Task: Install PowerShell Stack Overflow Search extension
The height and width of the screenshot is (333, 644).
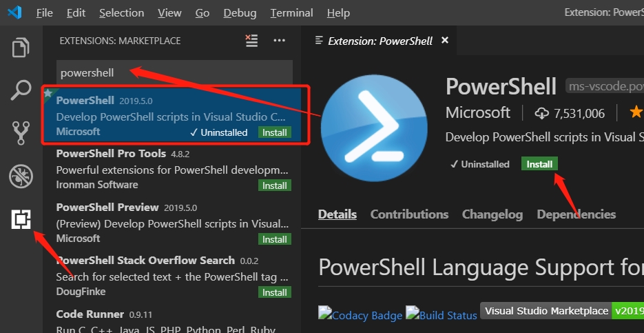Action: point(275,292)
